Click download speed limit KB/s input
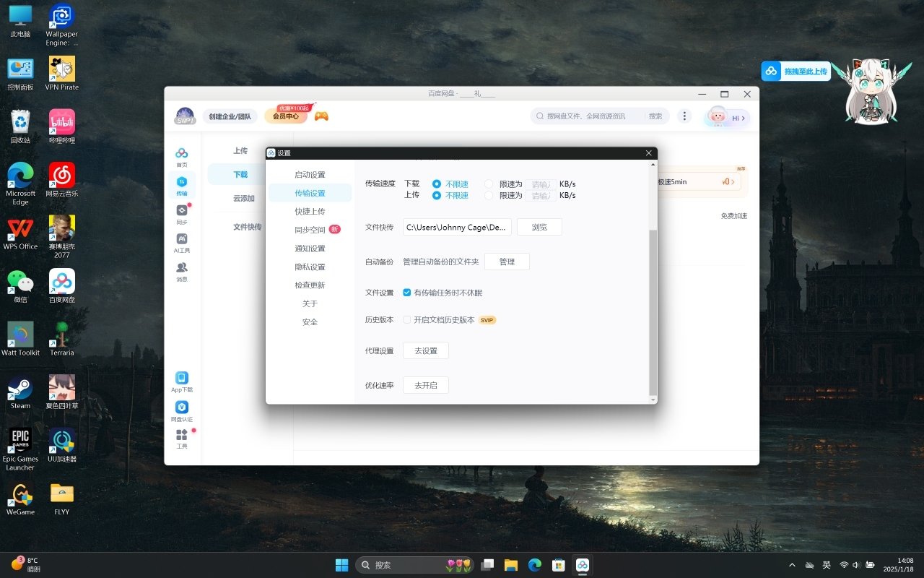 point(541,184)
